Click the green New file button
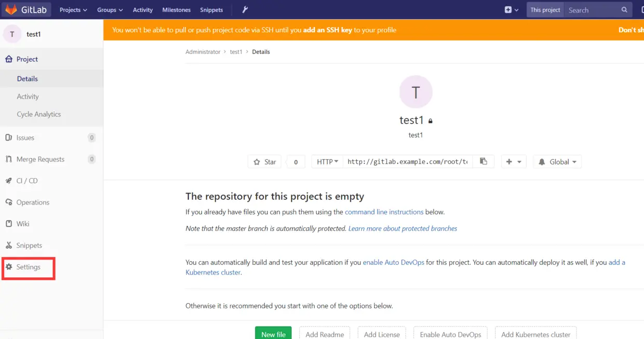The width and height of the screenshot is (644, 339). [273, 333]
